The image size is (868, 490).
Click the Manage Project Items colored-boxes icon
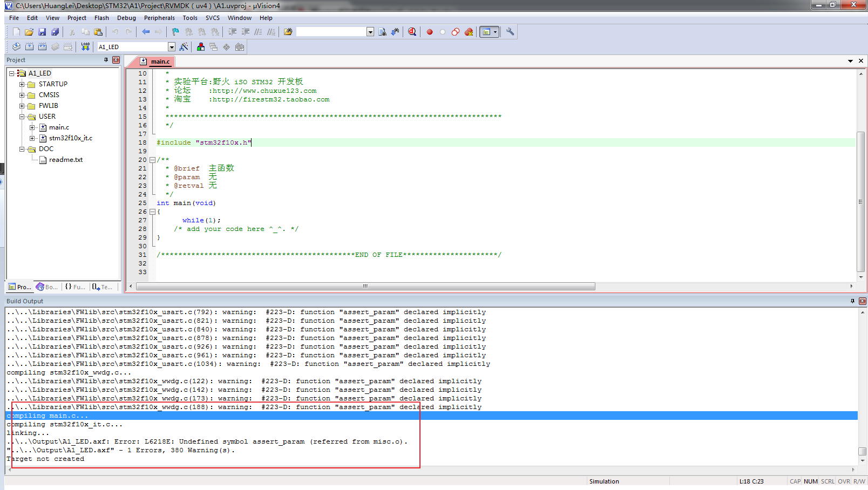pos(201,47)
